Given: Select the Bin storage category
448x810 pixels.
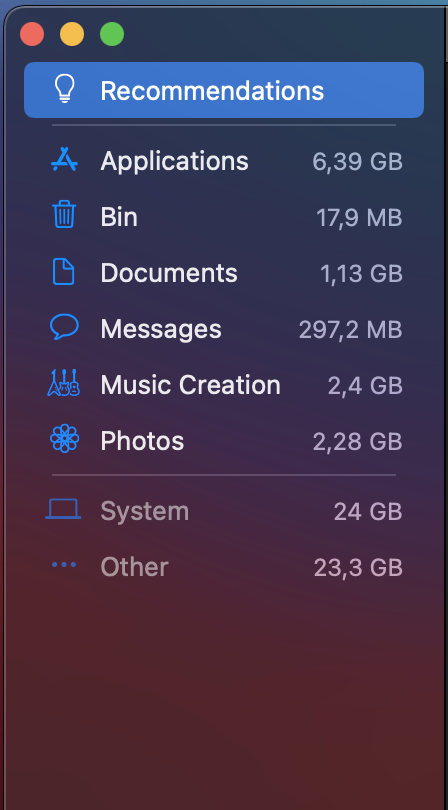Looking at the screenshot, I should [x=224, y=217].
